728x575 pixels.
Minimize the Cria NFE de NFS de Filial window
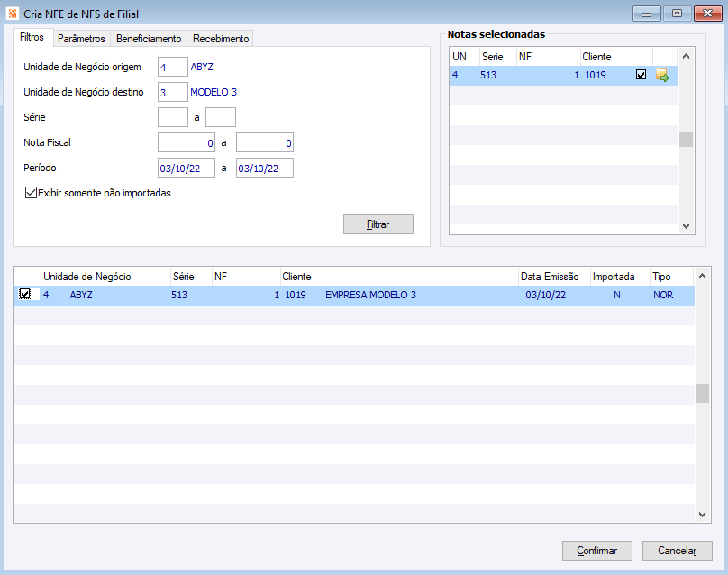pyautogui.click(x=646, y=14)
